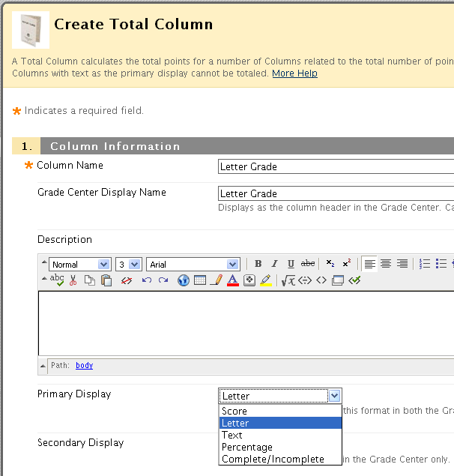
Task: Click the "Column Information" section header
Action: (x=115, y=146)
